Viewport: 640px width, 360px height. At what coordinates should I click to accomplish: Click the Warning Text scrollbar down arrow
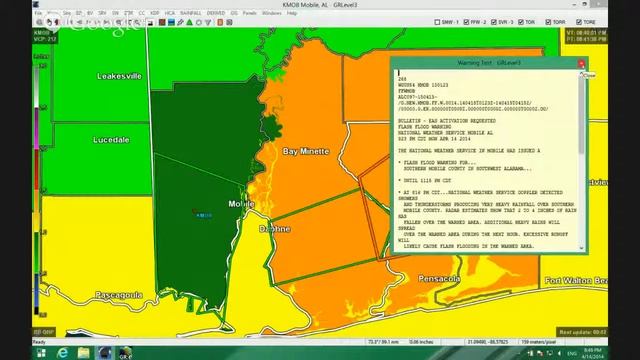point(581,248)
